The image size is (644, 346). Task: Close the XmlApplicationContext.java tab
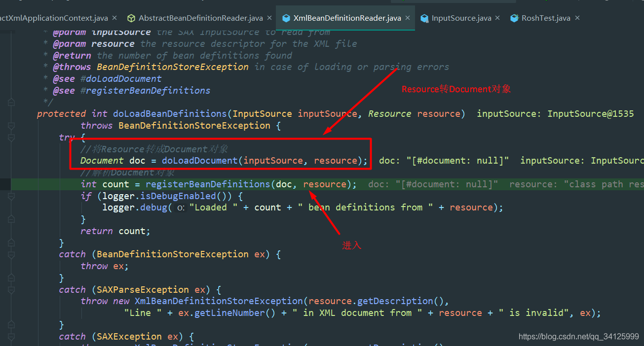(x=114, y=18)
